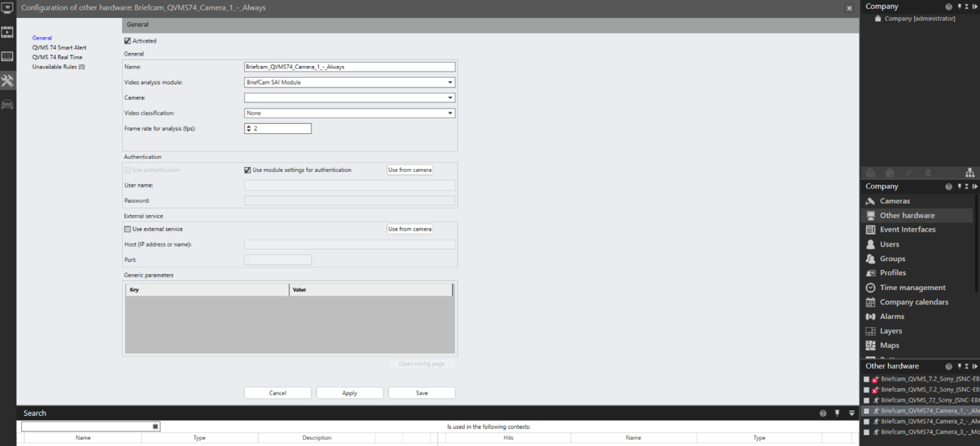Open Event Interfaces in Company menu
This screenshot has width=980, height=446.
pyautogui.click(x=907, y=230)
